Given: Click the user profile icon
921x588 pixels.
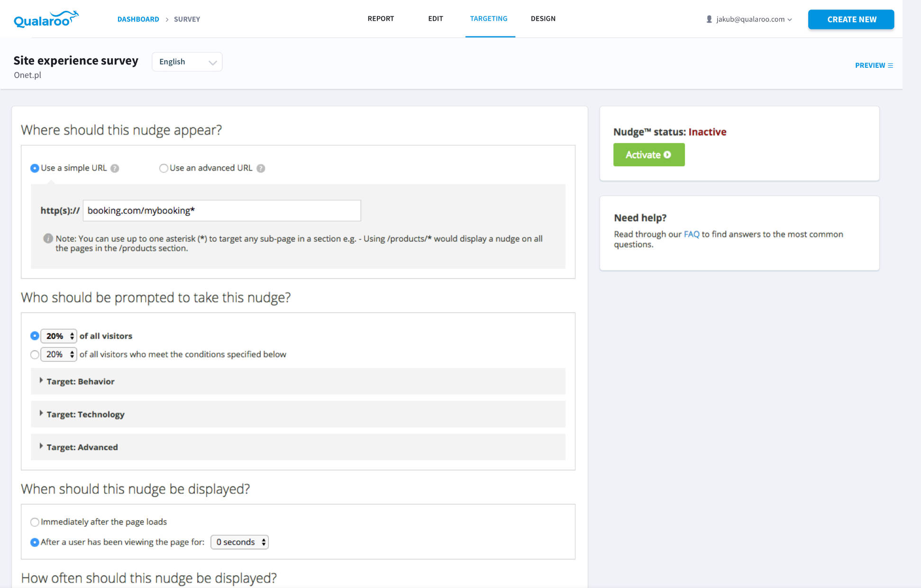Looking at the screenshot, I should (709, 19).
